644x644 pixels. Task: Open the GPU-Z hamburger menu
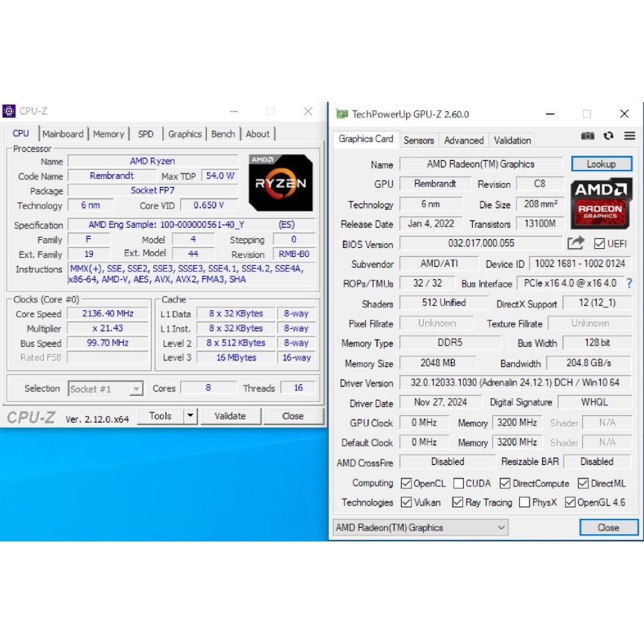(630, 135)
